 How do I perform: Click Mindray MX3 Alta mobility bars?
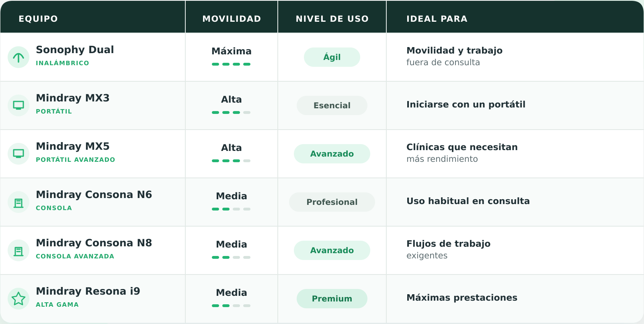(x=231, y=112)
